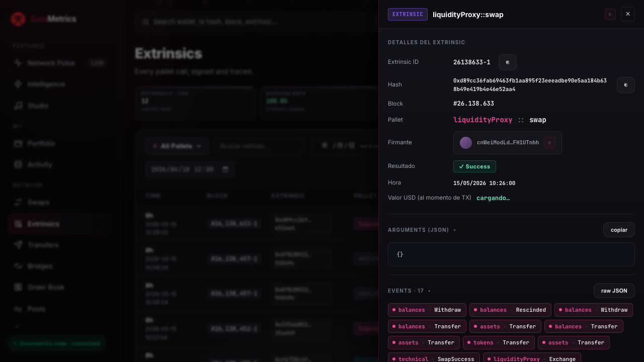Close the extrinsic detail panel
Image resolution: width=644 pixels, height=362 pixels.
coord(628,14)
